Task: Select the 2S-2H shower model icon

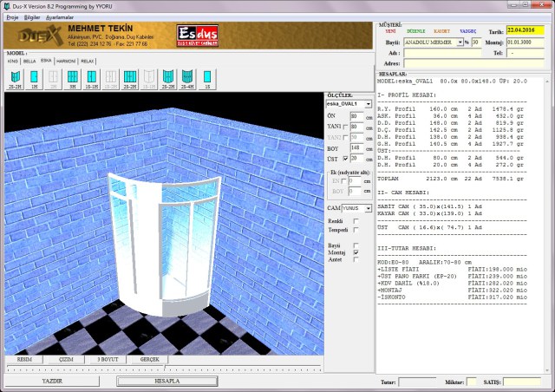Action: [x=16, y=77]
